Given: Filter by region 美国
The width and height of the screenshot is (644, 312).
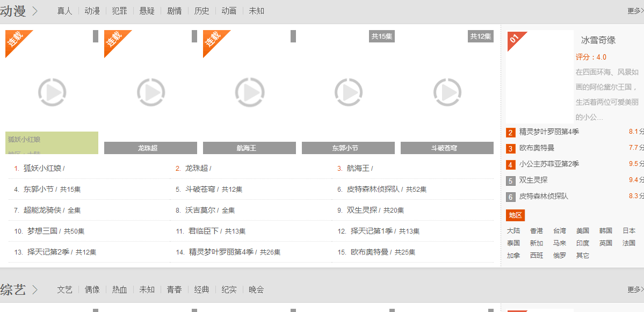Looking at the screenshot, I should pos(582,231).
